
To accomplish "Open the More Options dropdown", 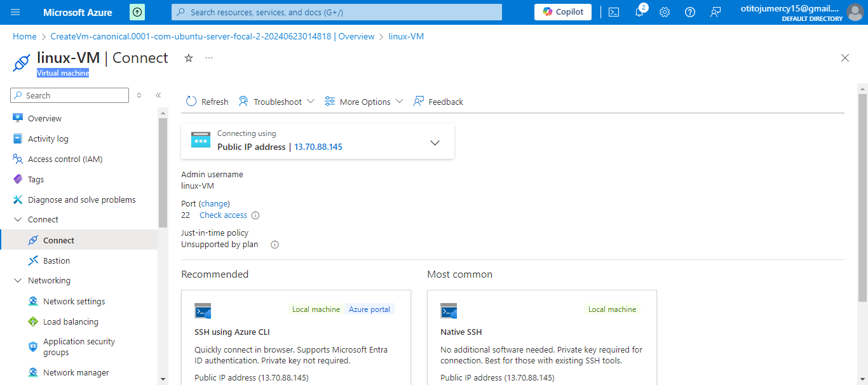I will (363, 102).
